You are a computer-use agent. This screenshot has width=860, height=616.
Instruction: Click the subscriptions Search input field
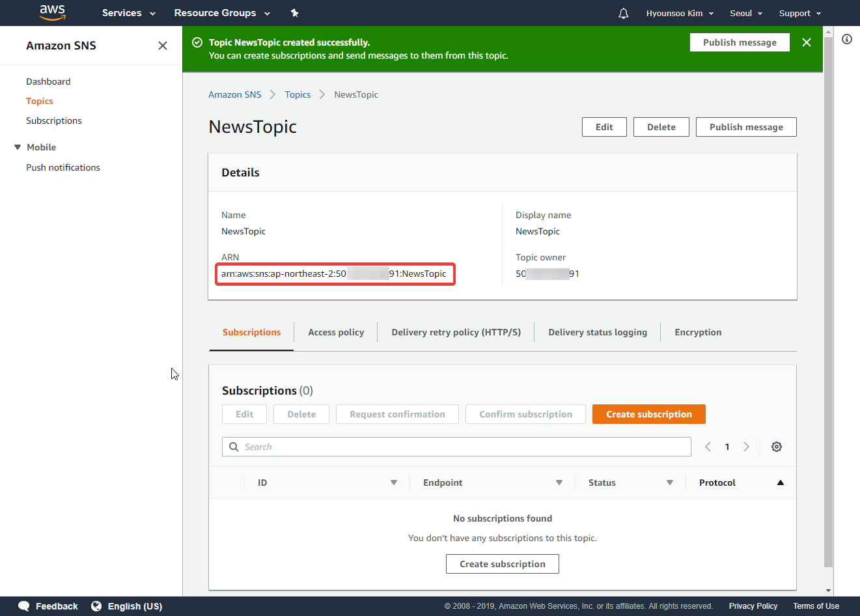(x=456, y=447)
